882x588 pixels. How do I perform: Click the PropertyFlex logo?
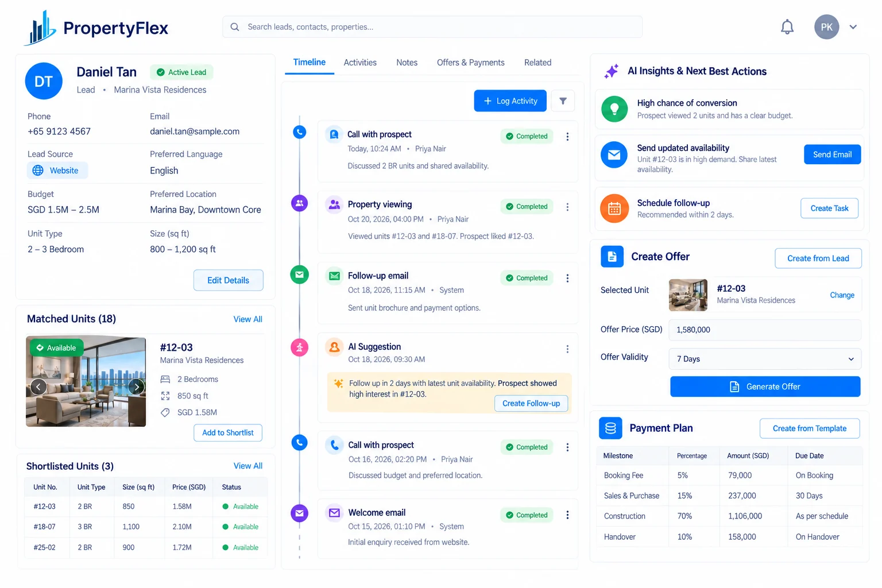[96, 28]
